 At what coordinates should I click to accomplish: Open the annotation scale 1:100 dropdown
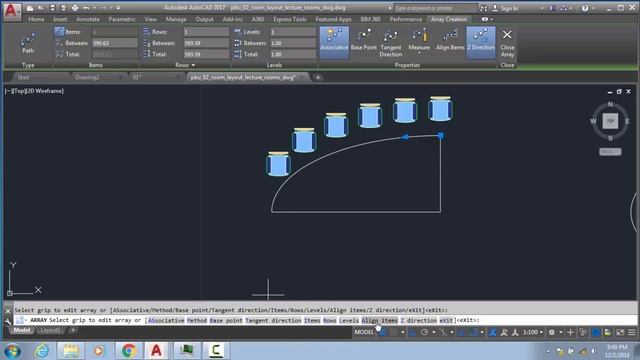click(x=533, y=332)
